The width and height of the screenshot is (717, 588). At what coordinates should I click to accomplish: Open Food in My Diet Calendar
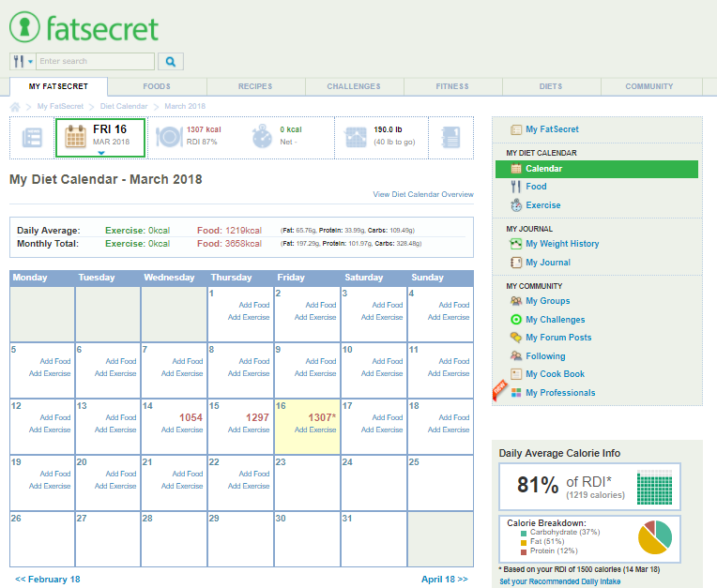pyautogui.click(x=536, y=187)
